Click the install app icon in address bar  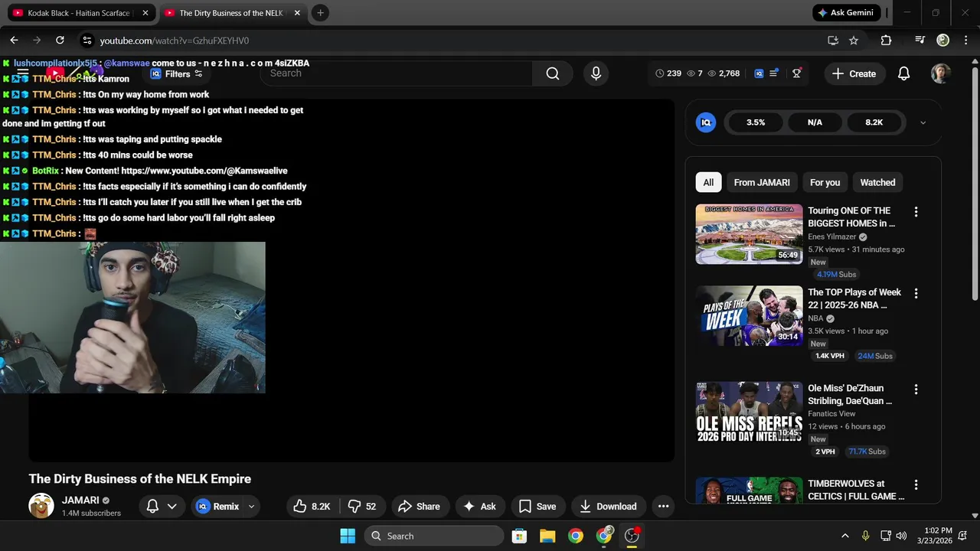(x=833, y=41)
